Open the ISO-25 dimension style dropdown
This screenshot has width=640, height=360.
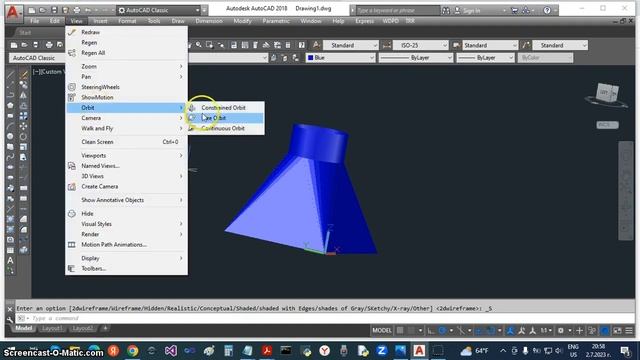(421, 45)
